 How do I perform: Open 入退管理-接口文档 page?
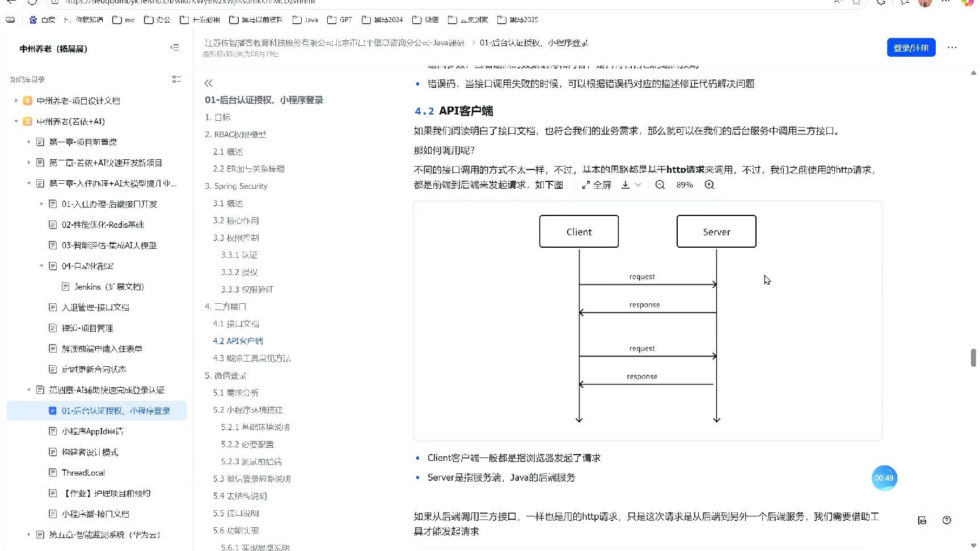pos(95,307)
